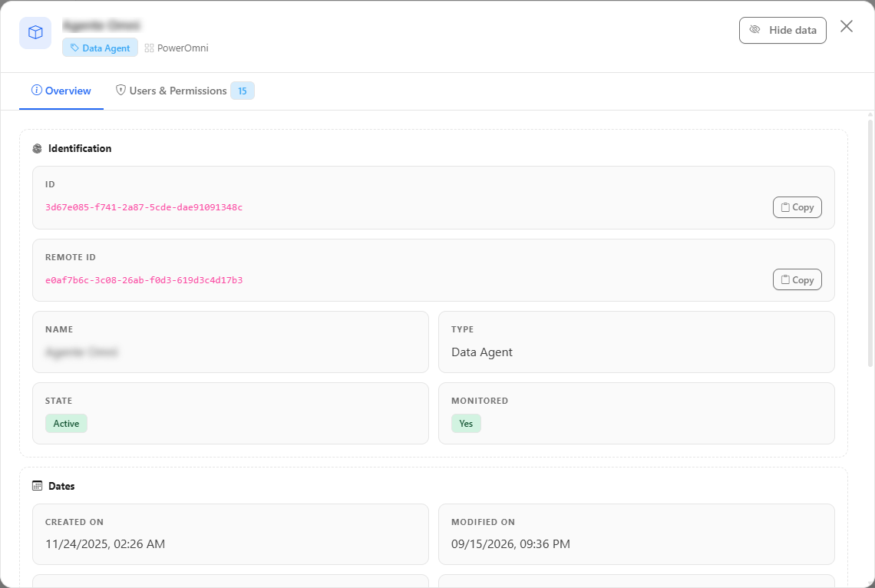Click the Identification heading
The image size is (875, 588).
pos(80,148)
